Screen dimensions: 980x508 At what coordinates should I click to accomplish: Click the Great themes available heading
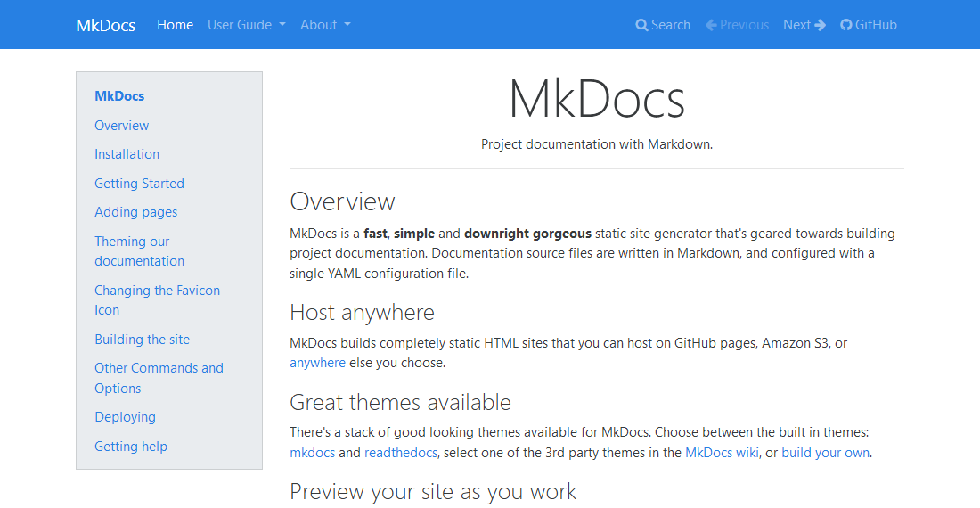[400, 403]
